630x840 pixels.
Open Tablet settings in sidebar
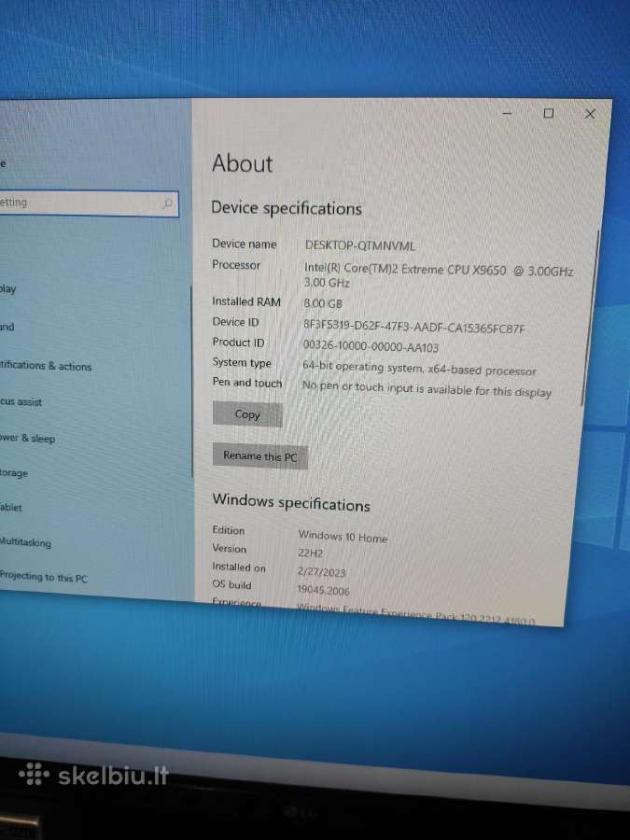tap(10, 508)
